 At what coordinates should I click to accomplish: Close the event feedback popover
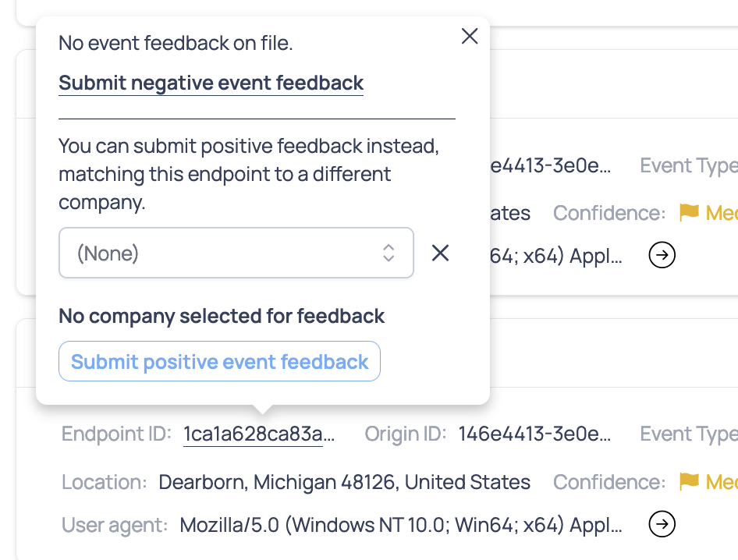(x=470, y=37)
